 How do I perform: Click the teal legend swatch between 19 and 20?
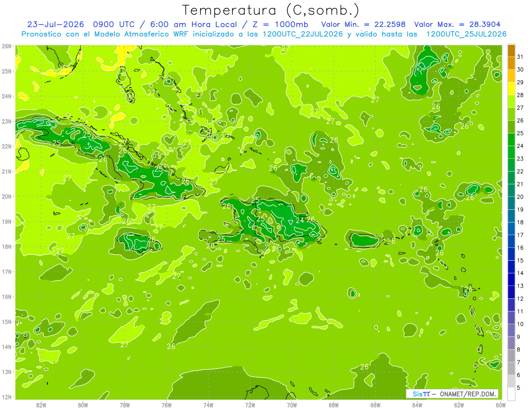tap(511, 203)
